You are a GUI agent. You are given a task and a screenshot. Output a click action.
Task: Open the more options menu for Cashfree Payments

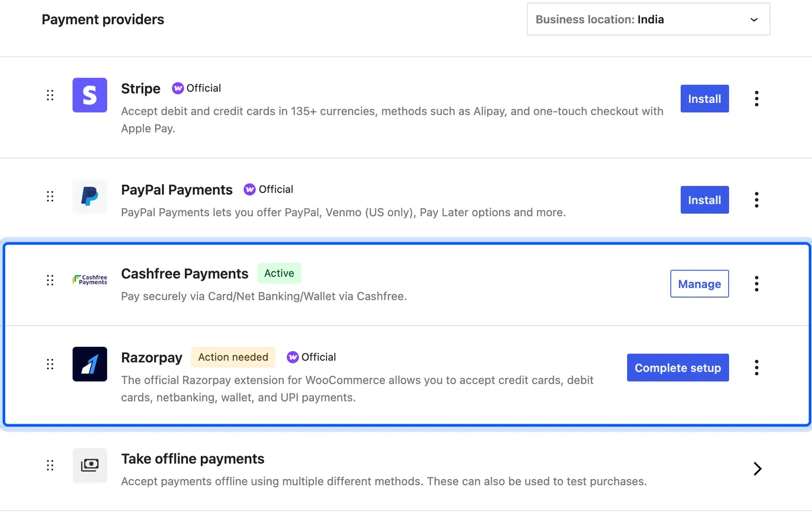pyautogui.click(x=757, y=284)
